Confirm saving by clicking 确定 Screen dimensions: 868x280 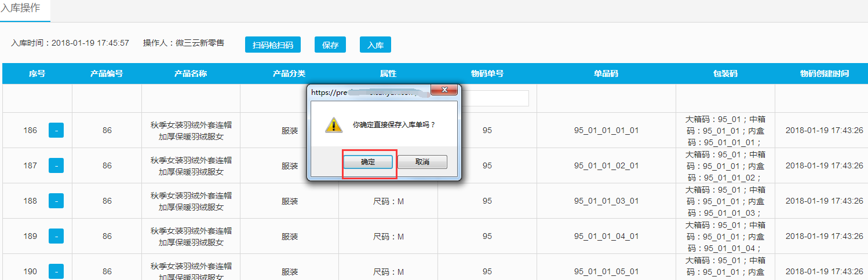tap(368, 162)
